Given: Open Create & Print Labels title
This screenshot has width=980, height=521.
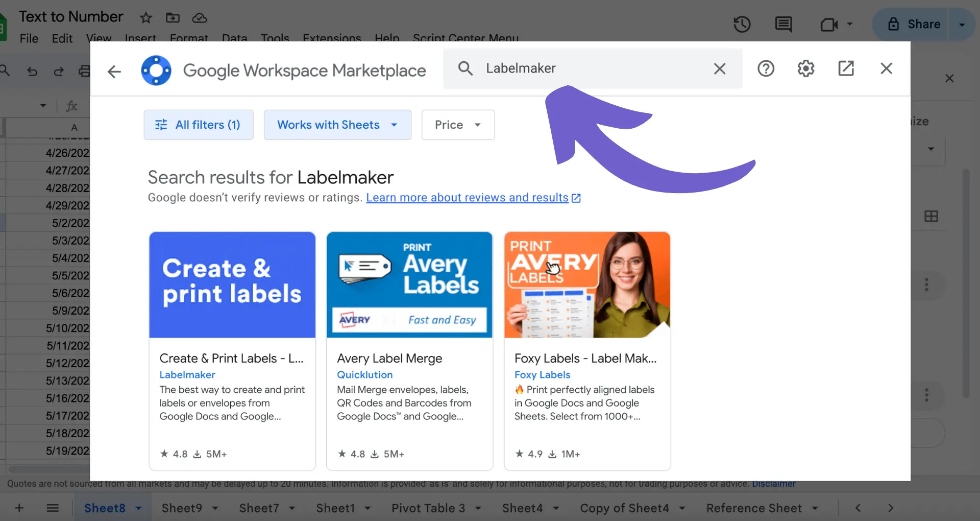Looking at the screenshot, I should (231, 358).
